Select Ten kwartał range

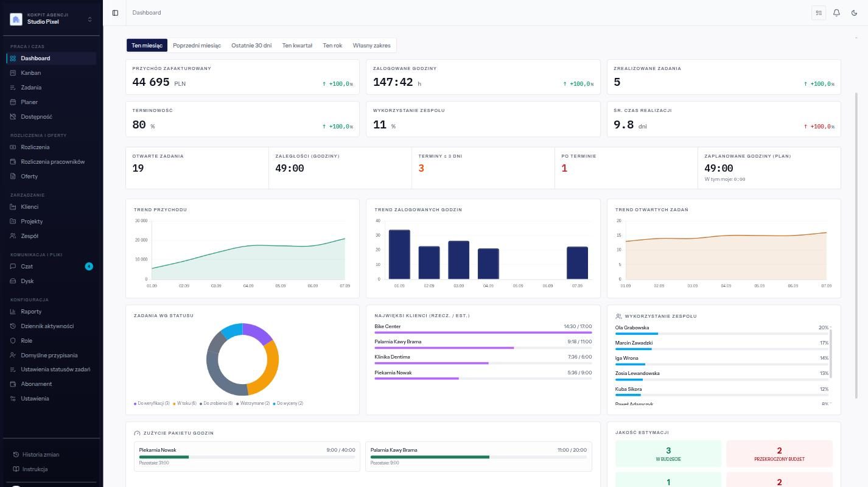coord(297,46)
